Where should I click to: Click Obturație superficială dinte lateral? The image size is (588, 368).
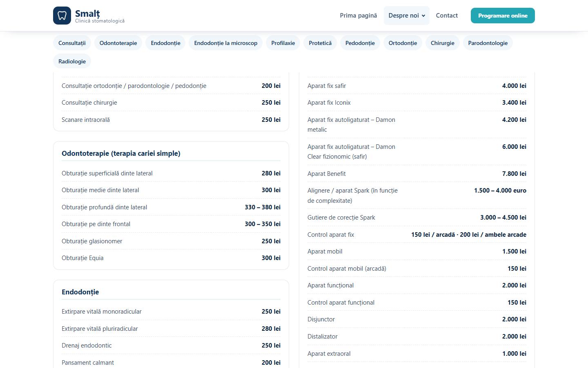107,173
